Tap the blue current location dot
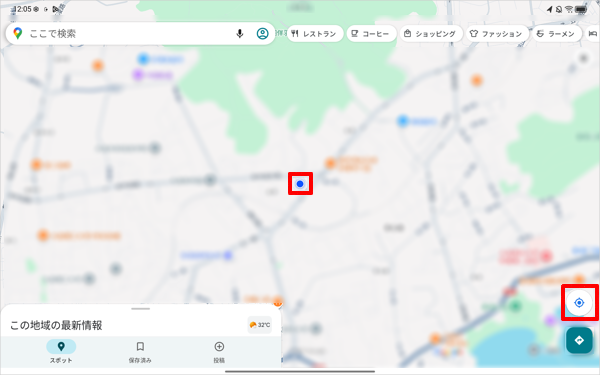Viewport: 600px width, 375px height. (300, 184)
